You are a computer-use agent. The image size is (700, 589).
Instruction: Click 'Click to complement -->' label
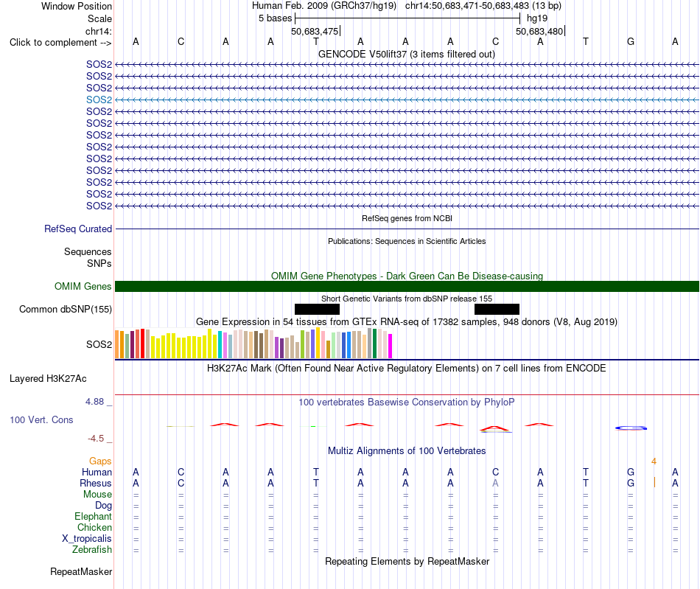(x=60, y=43)
